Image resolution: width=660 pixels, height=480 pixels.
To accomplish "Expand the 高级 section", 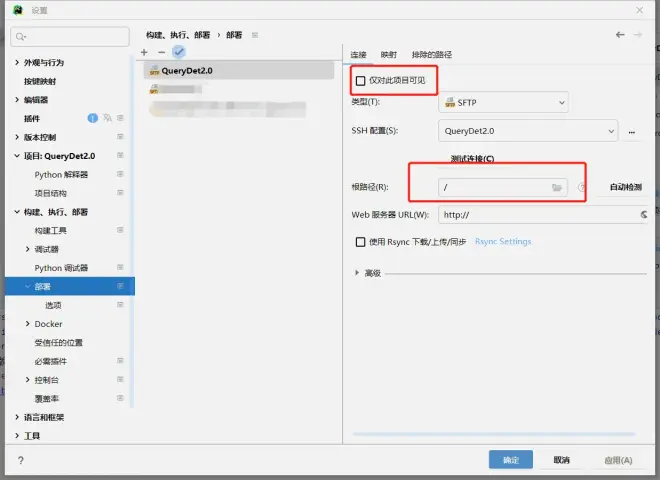I will [x=357, y=273].
